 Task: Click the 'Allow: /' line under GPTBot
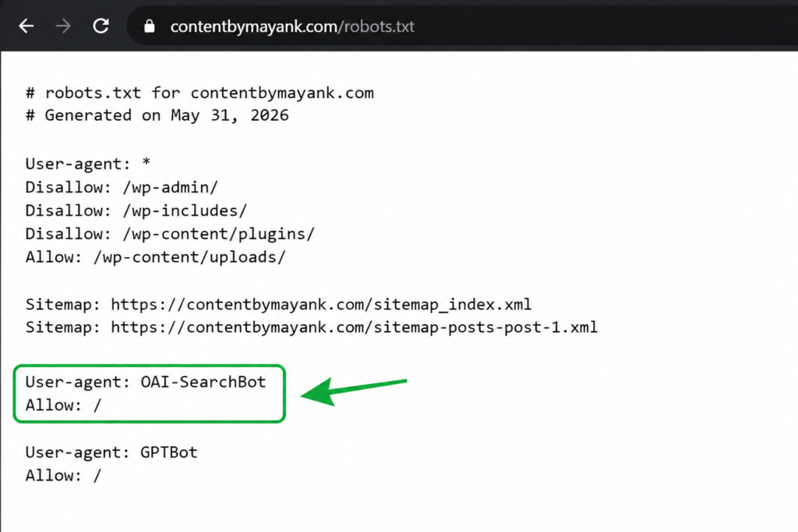coord(64,476)
